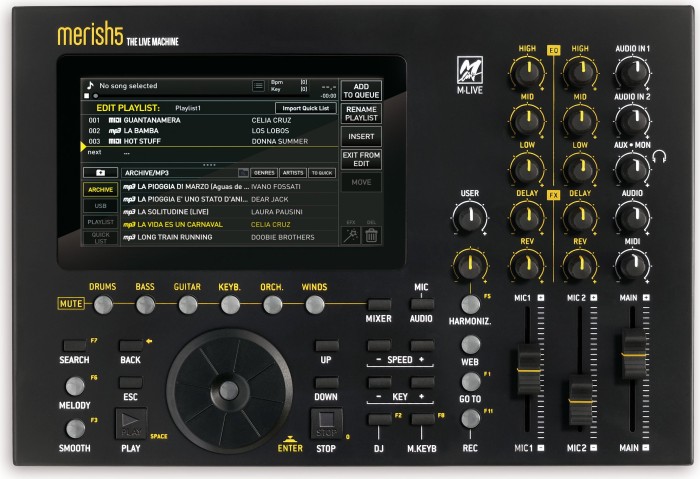Screen dimensions: 700x479
Task: Click the REC round button
Action: pos(470,419)
